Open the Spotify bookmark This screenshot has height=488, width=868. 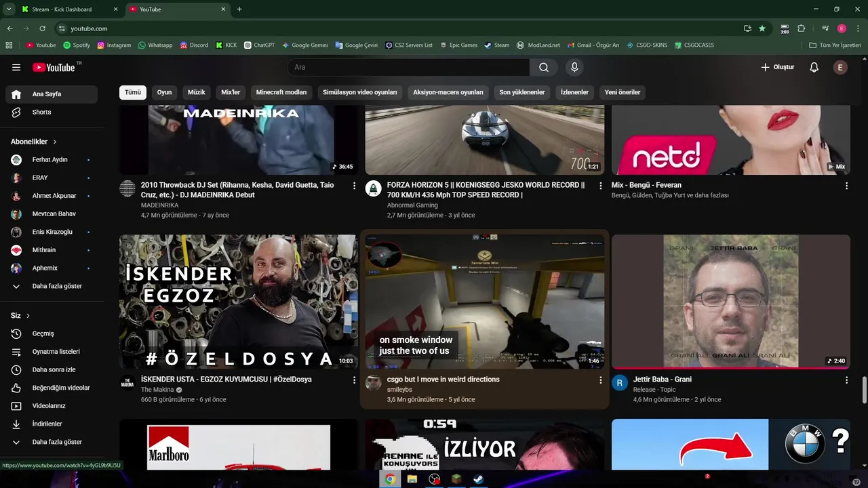click(77, 45)
